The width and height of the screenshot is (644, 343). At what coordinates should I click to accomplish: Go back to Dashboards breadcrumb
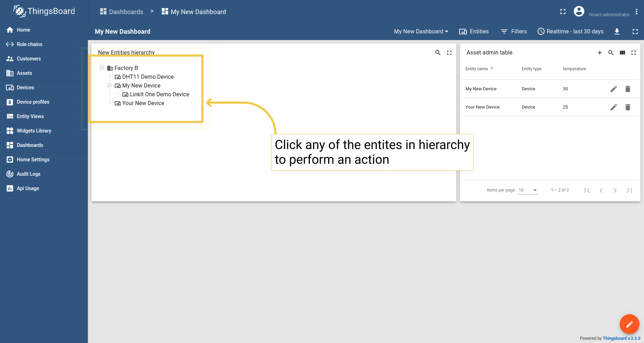click(x=122, y=12)
